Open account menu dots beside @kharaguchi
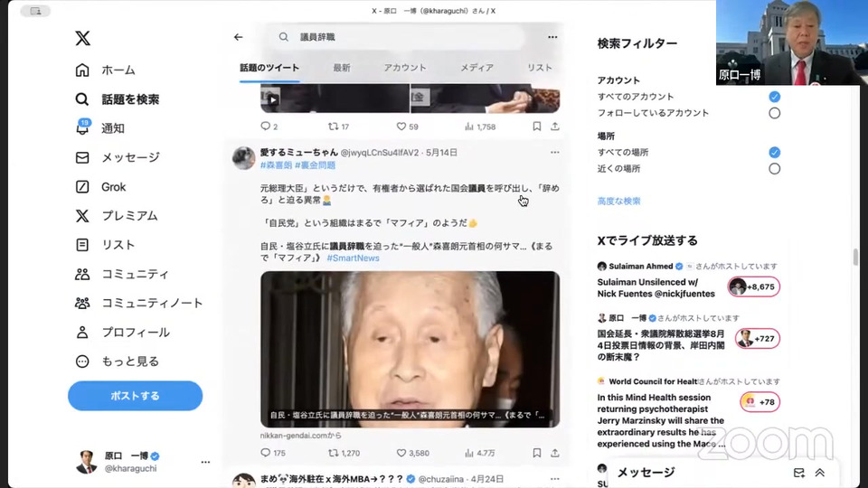Viewport: 868px width, 488px height. point(205,462)
